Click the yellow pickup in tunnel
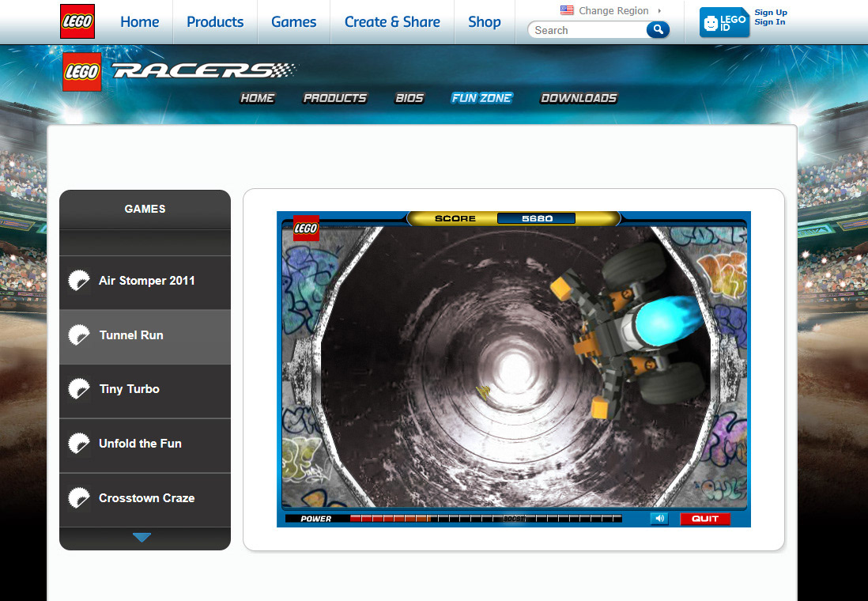 [483, 392]
